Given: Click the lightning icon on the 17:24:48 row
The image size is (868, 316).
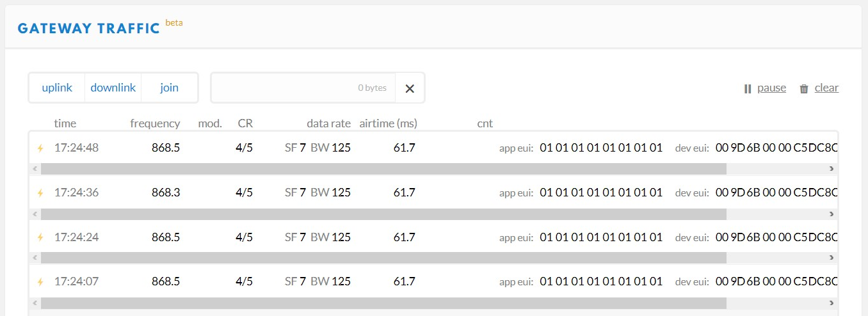Looking at the screenshot, I should click(40, 148).
